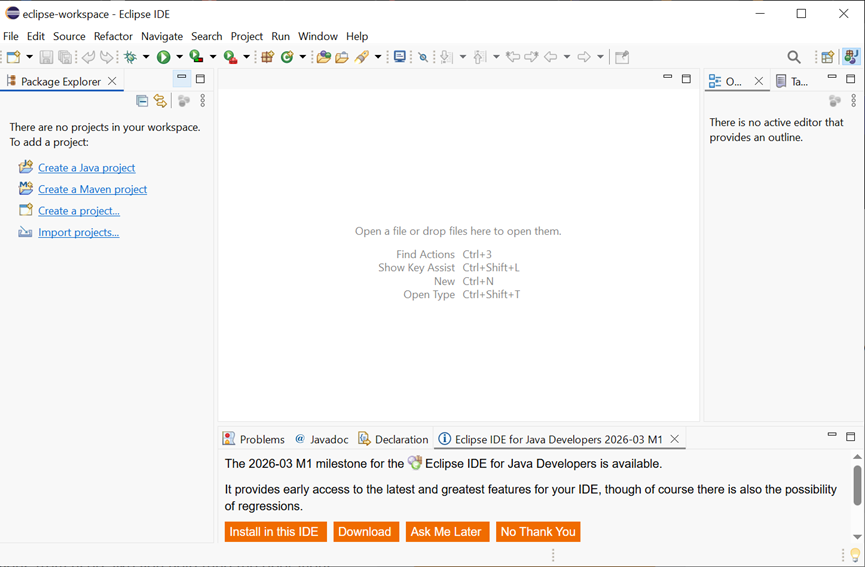
Task: Close the Package Explorer tab
Action: 112,81
